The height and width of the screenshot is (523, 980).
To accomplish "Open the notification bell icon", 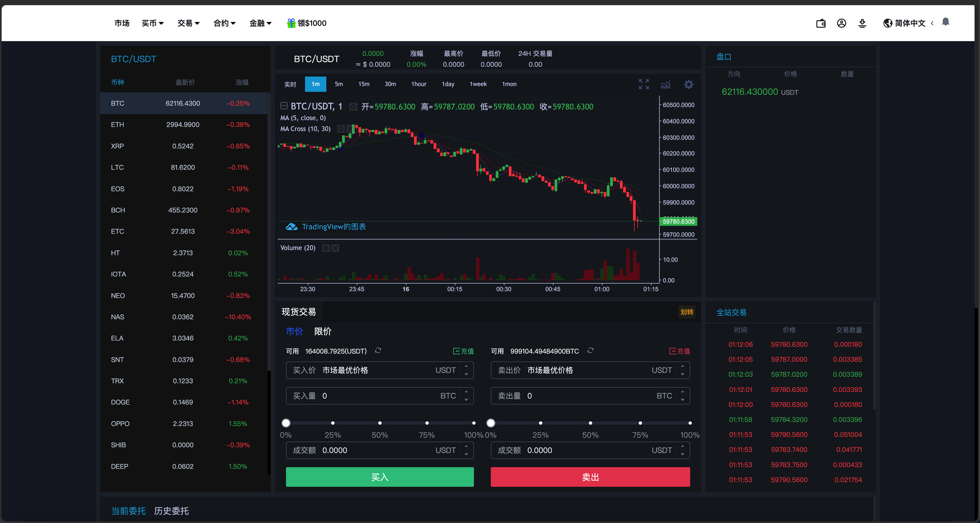I will pos(945,22).
